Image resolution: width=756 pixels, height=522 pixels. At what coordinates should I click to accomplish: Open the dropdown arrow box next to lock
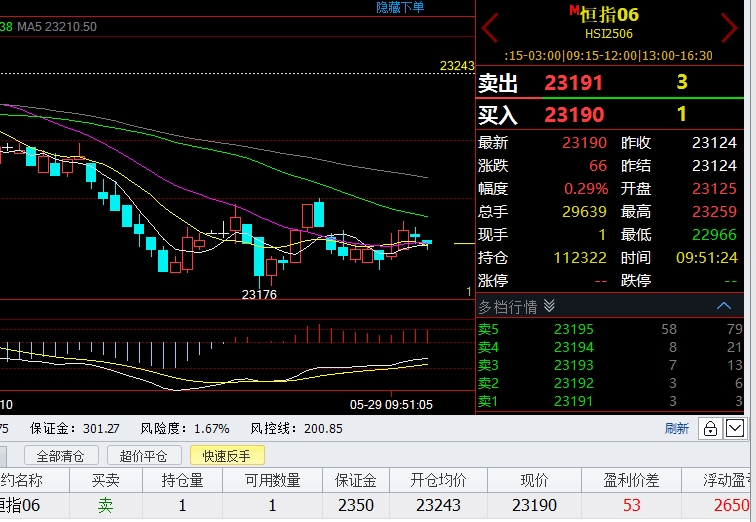tap(734, 428)
